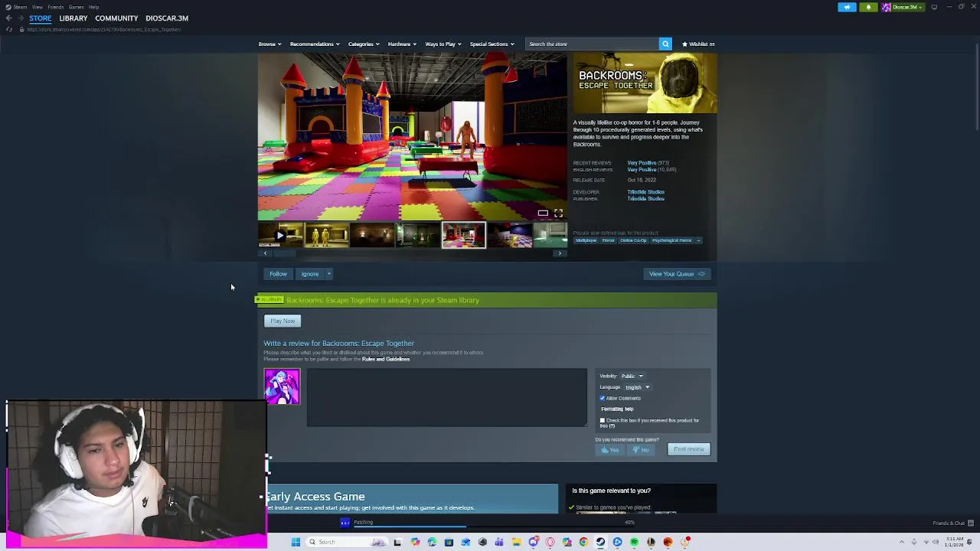Click the Windows taskbar Search box
This screenshot has width=980, height=551.
(x=345, y=542)
